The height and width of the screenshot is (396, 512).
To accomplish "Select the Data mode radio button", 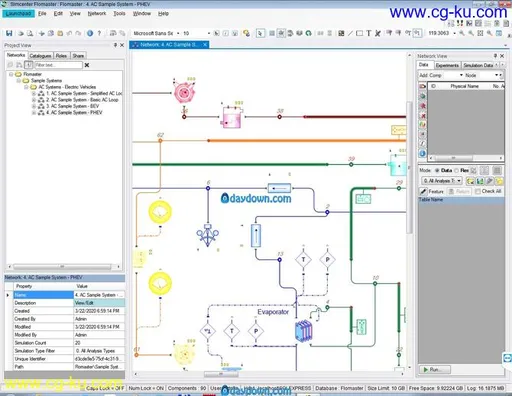I will point(437,170).
